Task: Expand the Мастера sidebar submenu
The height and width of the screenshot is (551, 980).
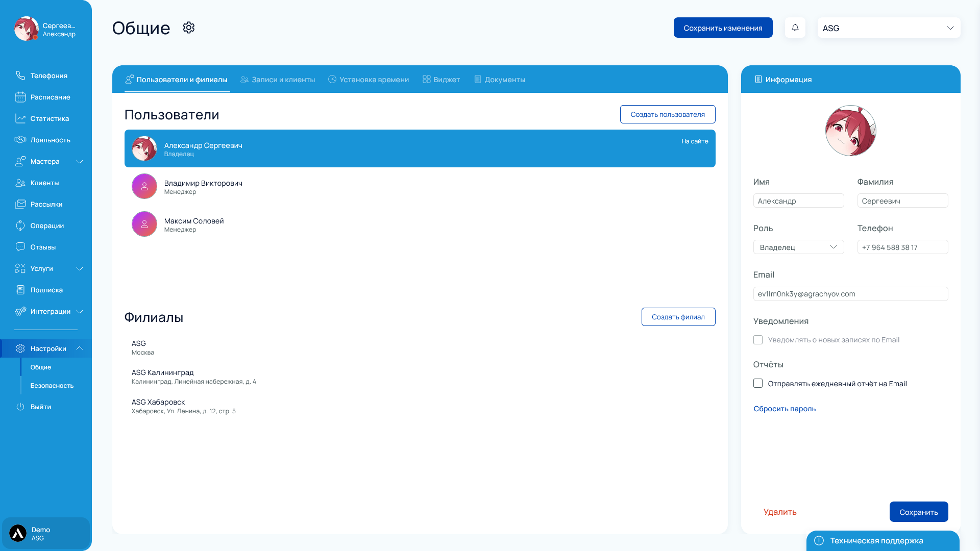Action: (x=80, y=161)
